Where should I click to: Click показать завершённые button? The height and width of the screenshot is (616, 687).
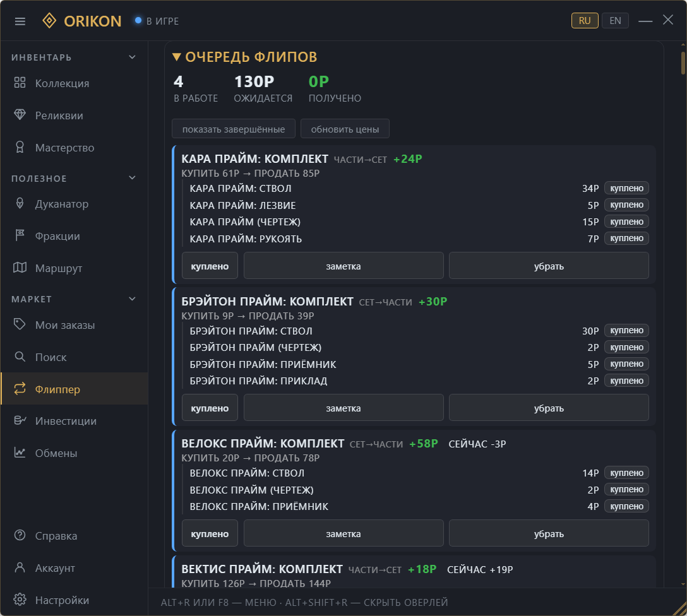(x=234, y=129)
